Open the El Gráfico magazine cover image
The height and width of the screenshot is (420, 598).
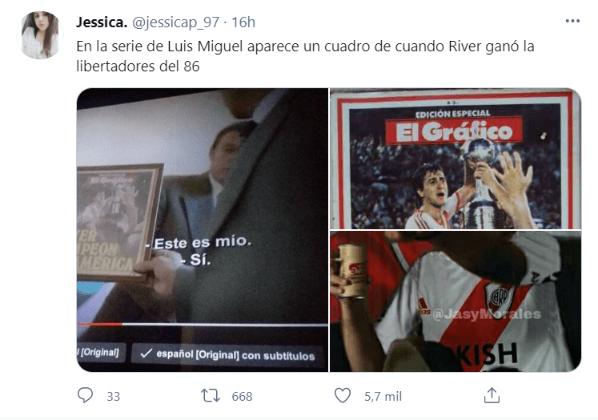pyautogui.click(x=455, y=159)
